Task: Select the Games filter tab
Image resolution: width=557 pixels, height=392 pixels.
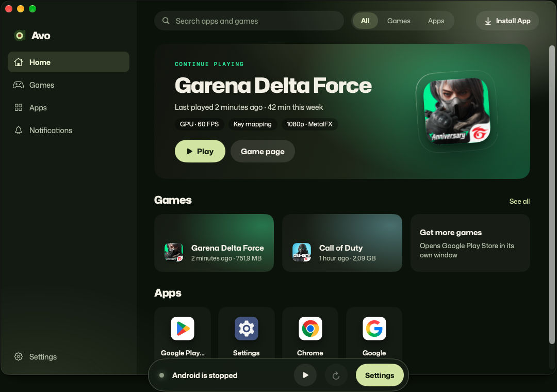Action: (x=399, y=21)
